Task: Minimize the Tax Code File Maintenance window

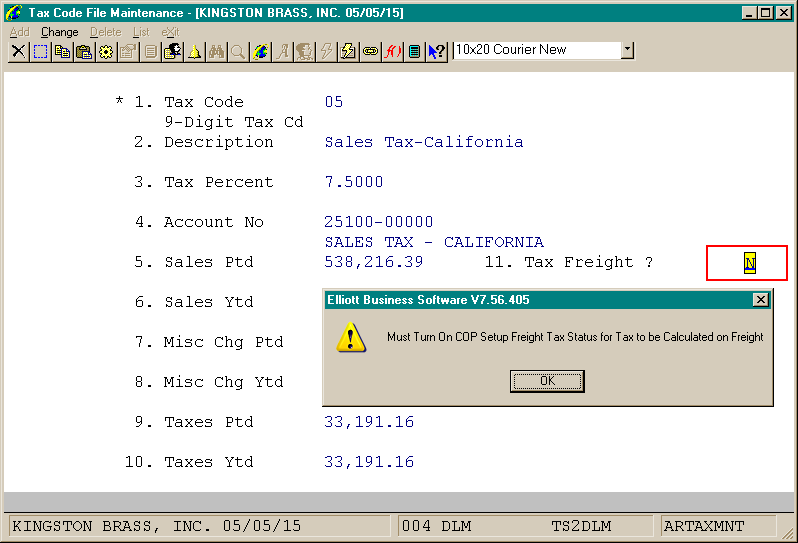Action: (x=748, y=13)
